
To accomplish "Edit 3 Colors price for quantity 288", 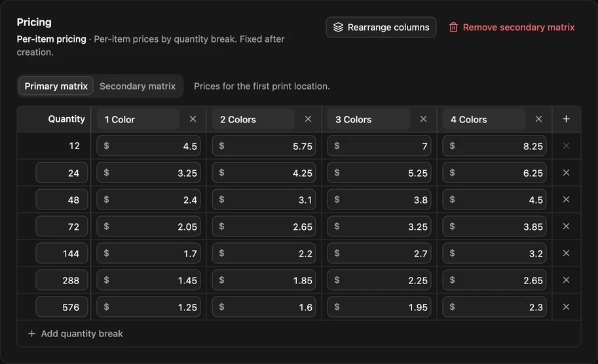I will (379, 280).
